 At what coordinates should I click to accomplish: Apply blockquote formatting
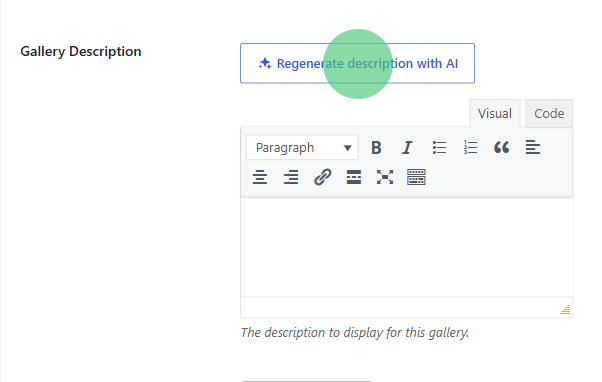click(x=501, y=147)
